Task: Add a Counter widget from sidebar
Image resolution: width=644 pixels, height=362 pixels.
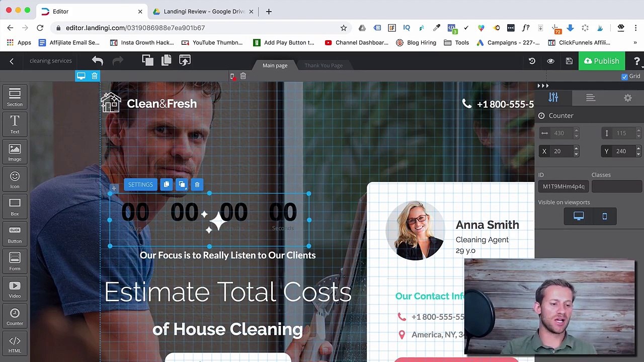Action: (15, 317)
